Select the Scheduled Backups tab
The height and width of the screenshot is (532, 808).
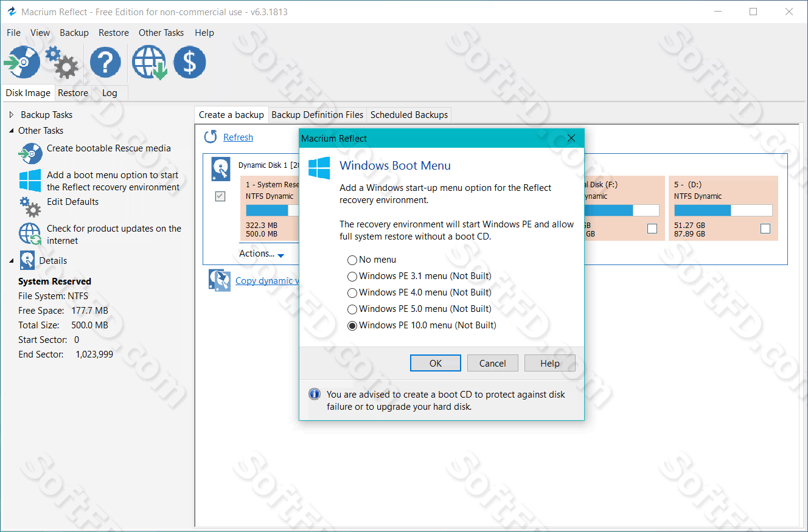pyautogui.click(x=409, y=114)
